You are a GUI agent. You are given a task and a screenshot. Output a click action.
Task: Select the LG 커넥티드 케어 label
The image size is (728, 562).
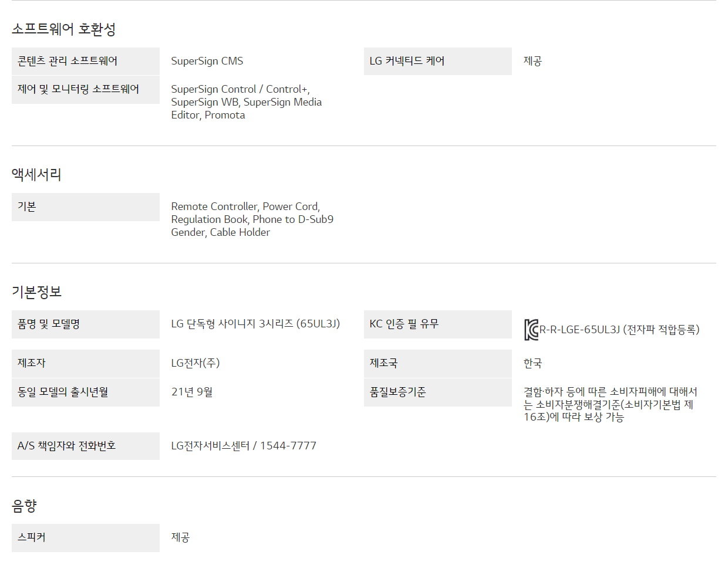click(x=407, y=61)
